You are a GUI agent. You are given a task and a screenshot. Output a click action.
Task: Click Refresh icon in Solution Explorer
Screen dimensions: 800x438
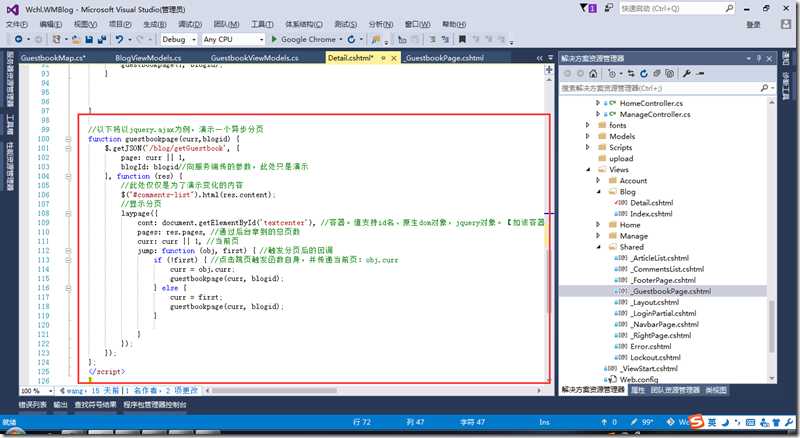click(644, 74)
